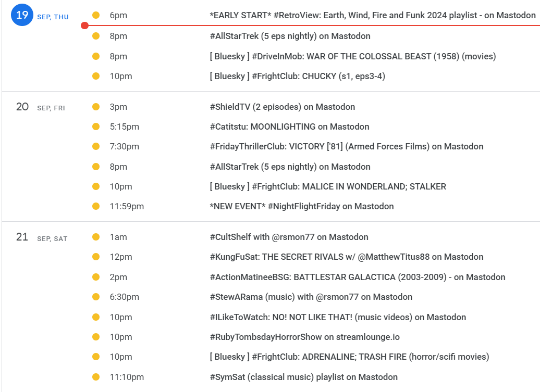Click the 12pm time on Saturday
Viewport: 540px width, 392px height.
pyautogui.click(x=120, y=257)
